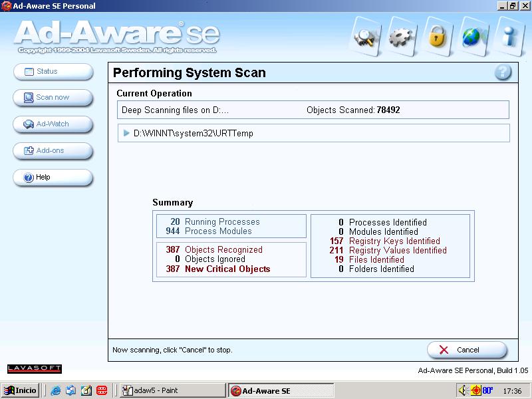
Task: Open the Inicio start menu
Action: click(x=21, y=390)
